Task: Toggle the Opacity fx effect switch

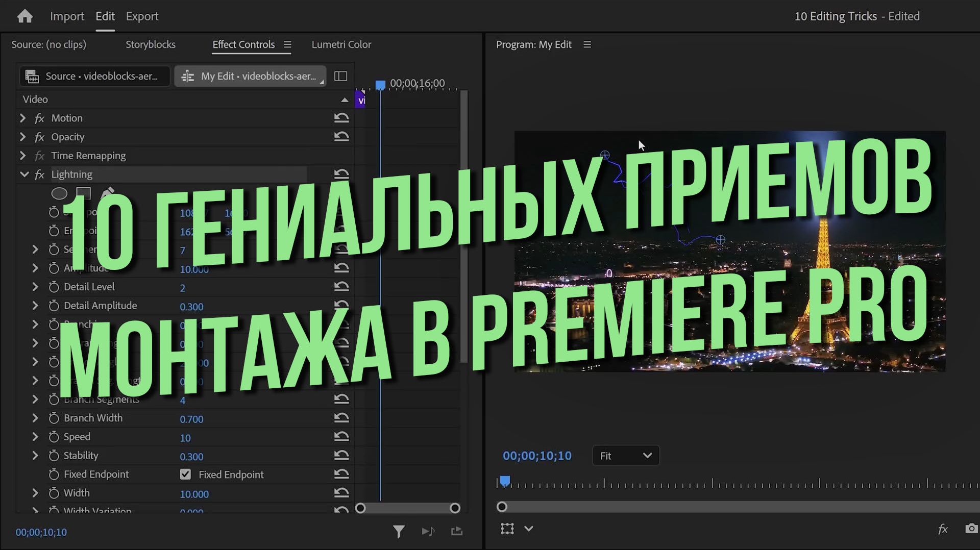Action: (x=39, y=137)
